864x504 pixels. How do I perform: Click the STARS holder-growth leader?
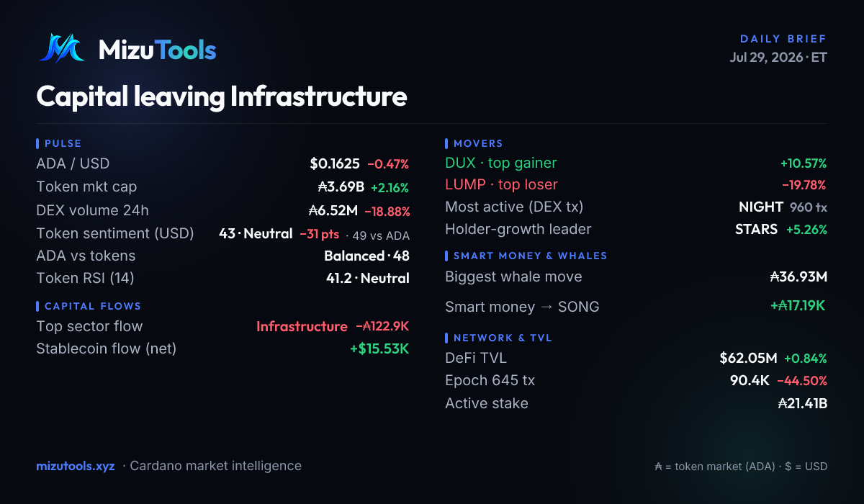pyautogui.click(x=756, y=230)
